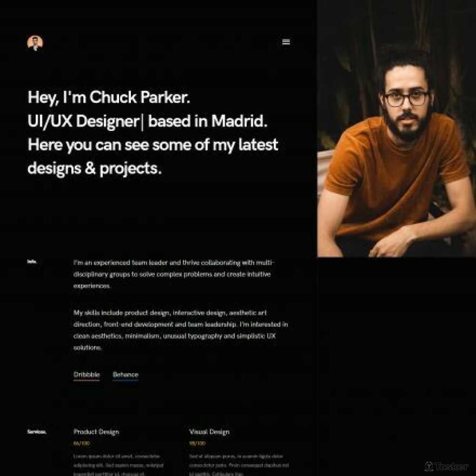
Task: Click the 'UI/UX Designer' typed text
Action: [83, 121]
